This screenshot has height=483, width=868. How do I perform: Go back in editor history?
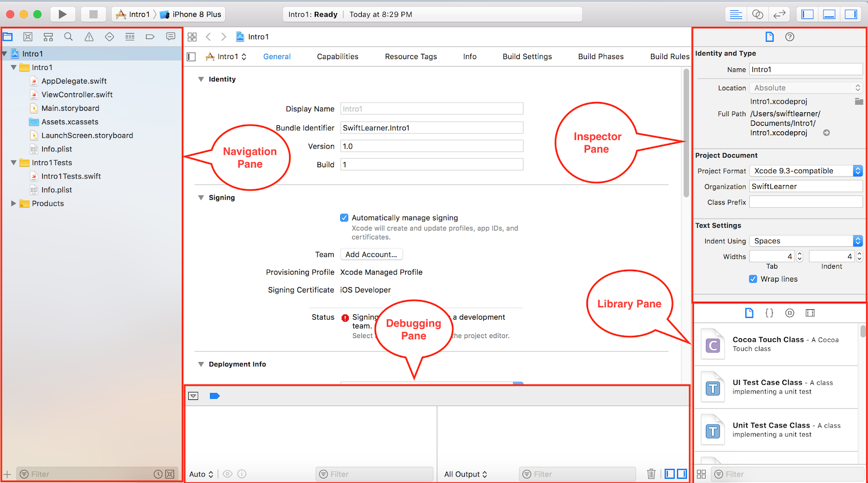click(208, 37)
